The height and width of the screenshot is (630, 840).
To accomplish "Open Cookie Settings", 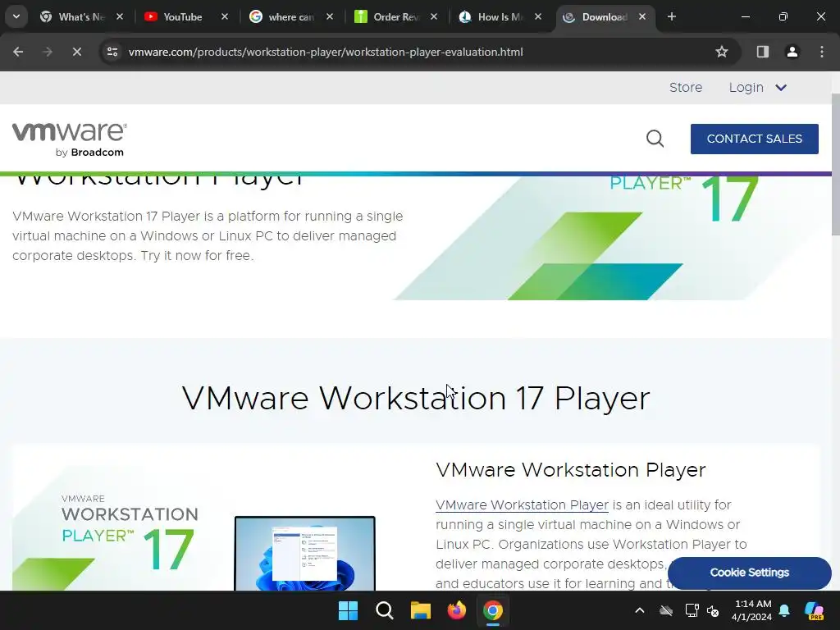I will (750, 573).
